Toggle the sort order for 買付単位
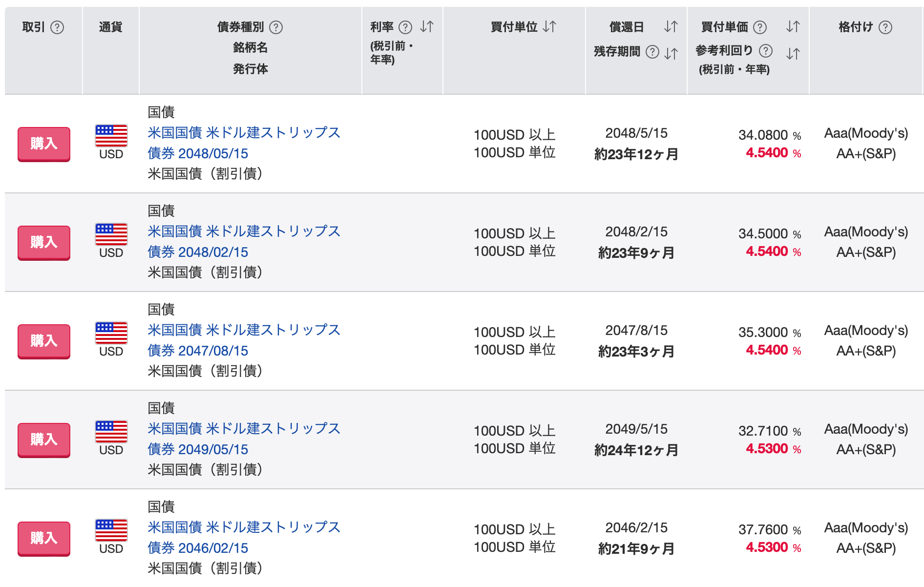The height and width of the screenshot is (587, 924). coord(549,27)
